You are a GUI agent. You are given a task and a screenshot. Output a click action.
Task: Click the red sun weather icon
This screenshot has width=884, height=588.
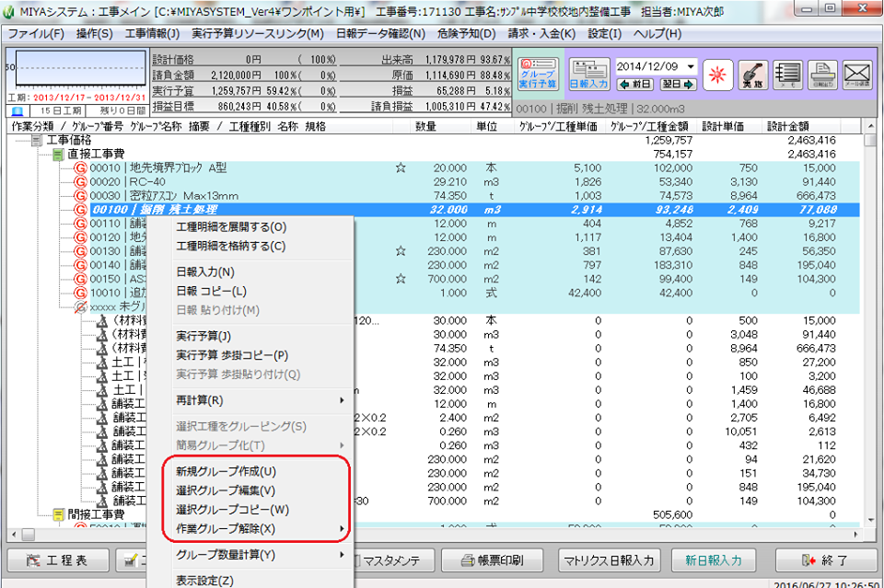click(717, 75)
